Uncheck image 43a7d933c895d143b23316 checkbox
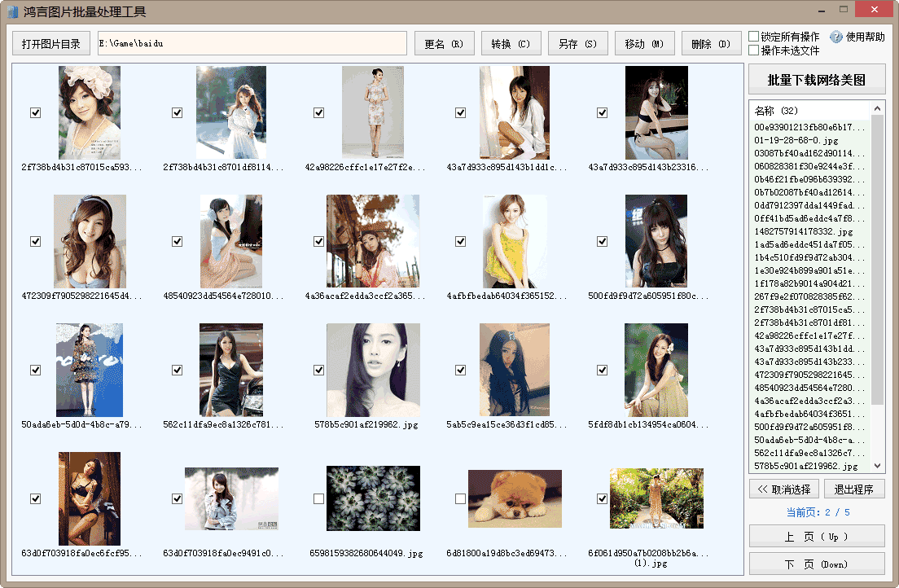 click(602, 112)
